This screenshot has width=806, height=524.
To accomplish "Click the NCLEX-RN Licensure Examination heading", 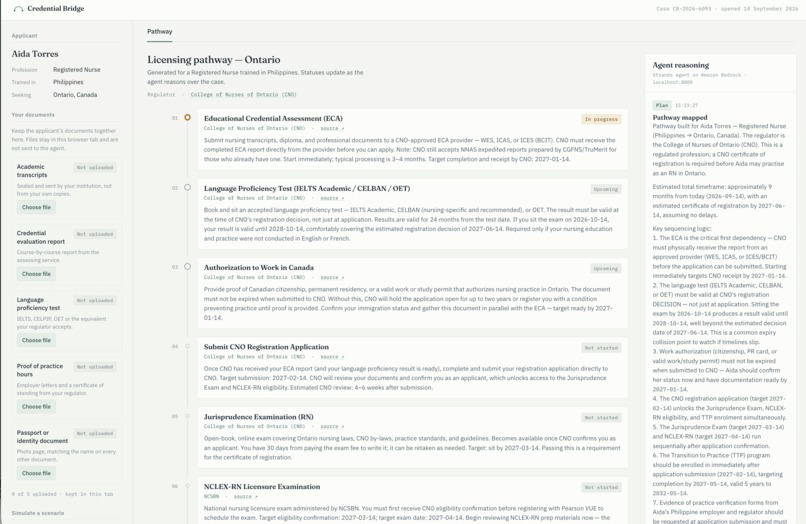I will click(x=262, y=486).
